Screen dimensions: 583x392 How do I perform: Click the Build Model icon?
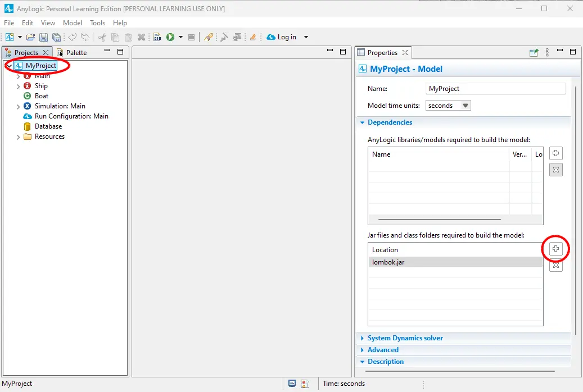click(157, 37)
